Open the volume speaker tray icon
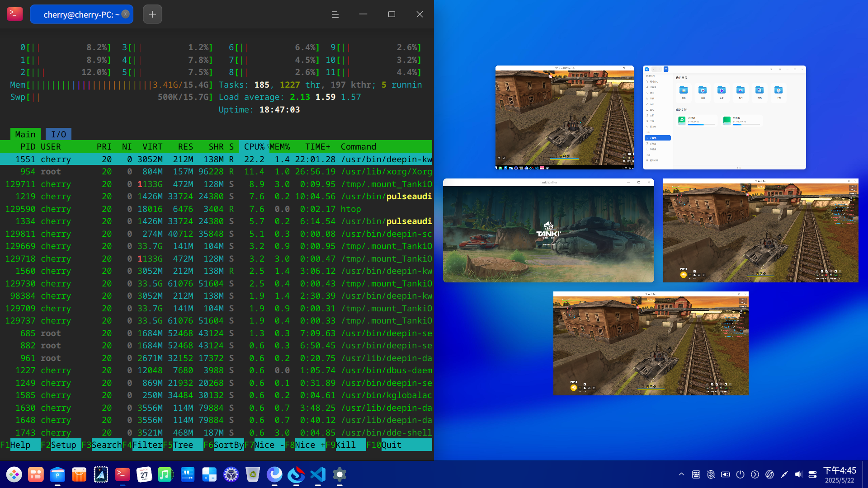The width and height of the screenshot is (868, 488). [798, 474]
